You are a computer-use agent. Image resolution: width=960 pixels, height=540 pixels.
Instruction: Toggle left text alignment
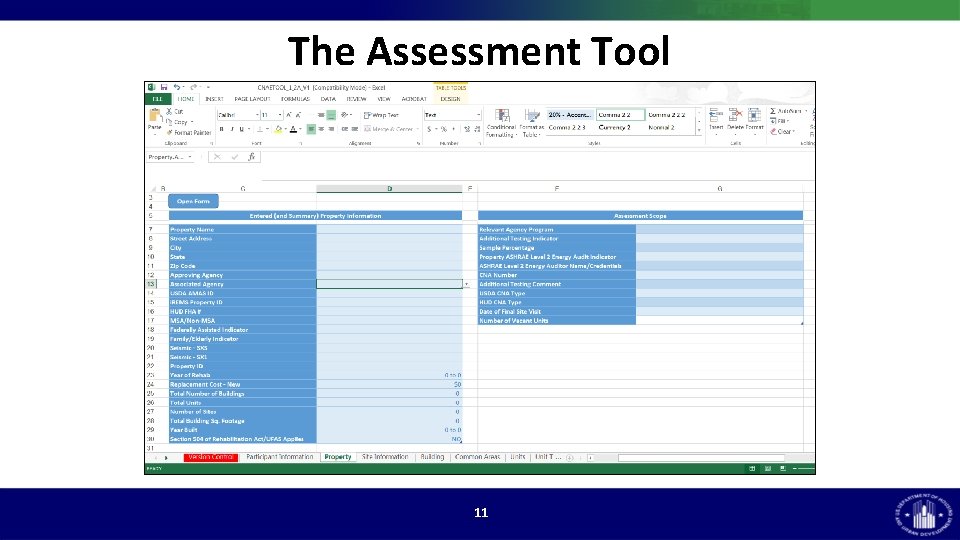click(x=311, y=129)
